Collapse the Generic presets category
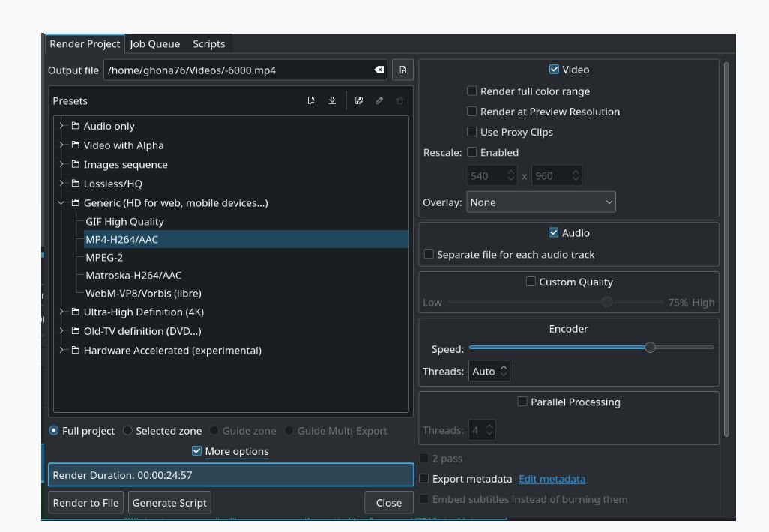The width and height of the screenshot is (769, 532). tap(61, 202)
